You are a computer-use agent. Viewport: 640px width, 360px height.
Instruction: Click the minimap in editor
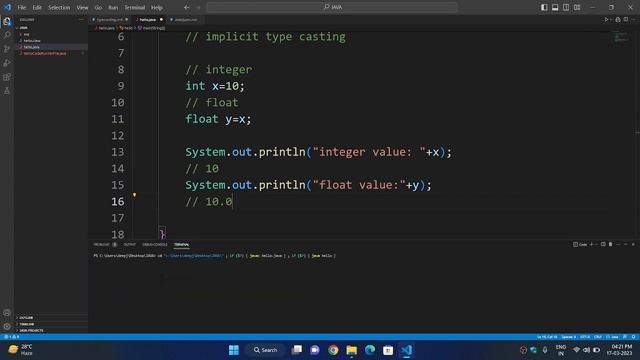click(x=622, y=37)
